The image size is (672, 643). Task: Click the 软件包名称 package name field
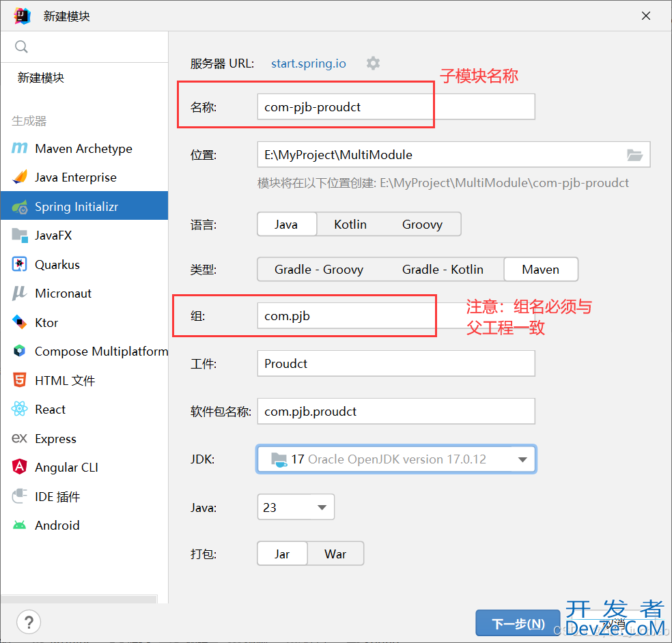pyautogui.click(x=396, y=411)
